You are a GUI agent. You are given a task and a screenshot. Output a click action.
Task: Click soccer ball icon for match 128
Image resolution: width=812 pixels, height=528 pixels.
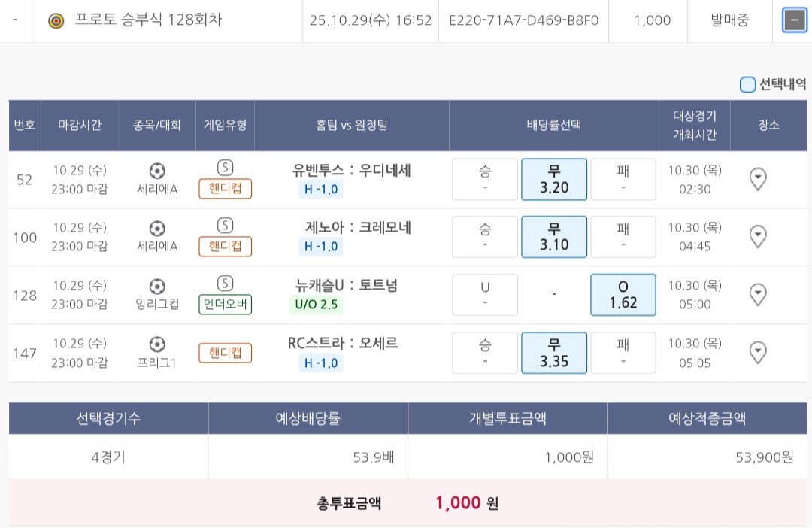click(157, 286)
